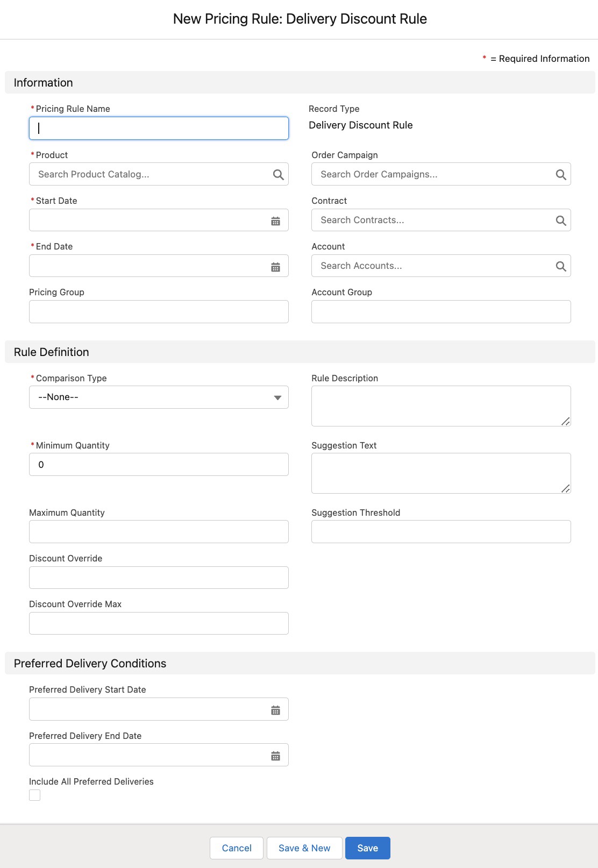Expand the Comparison Type dropdown

[159, 397]
